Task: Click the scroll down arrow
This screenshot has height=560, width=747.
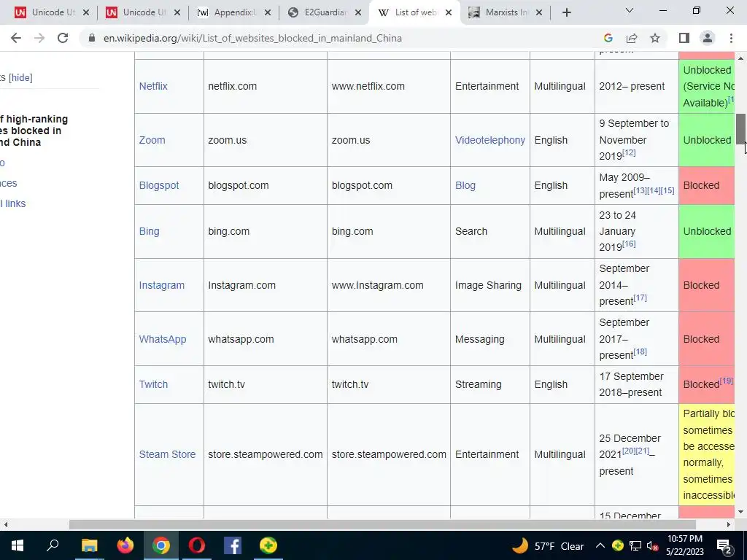Action: 740,512
